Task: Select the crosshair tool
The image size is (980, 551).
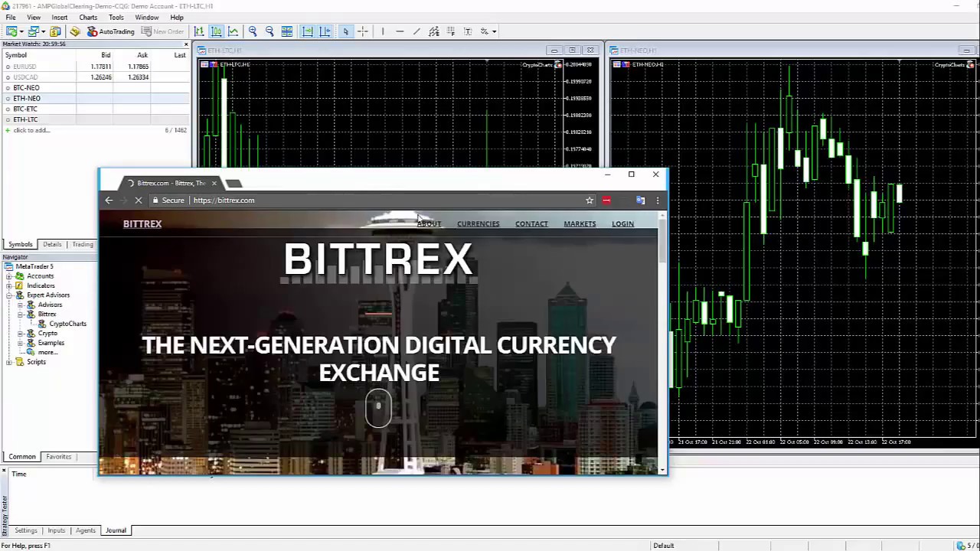Action: tap(363, 31)
